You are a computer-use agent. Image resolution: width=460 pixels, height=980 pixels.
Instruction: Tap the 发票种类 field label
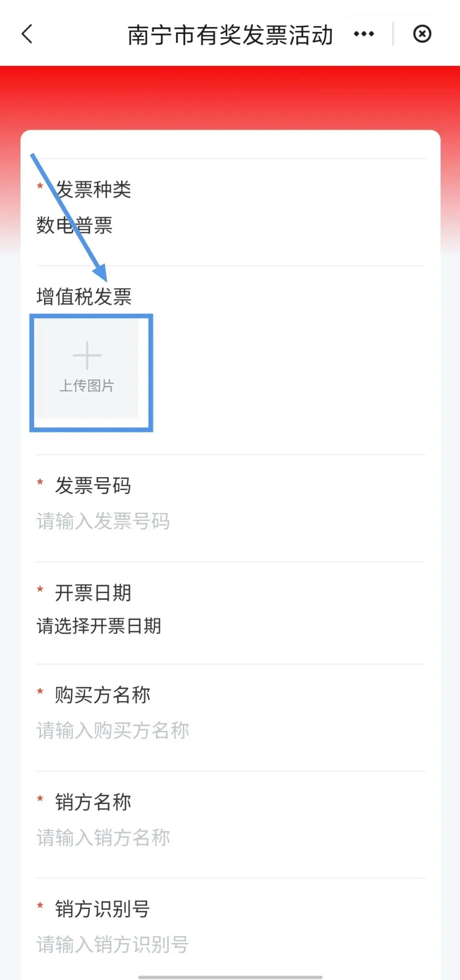click(93, 190)
